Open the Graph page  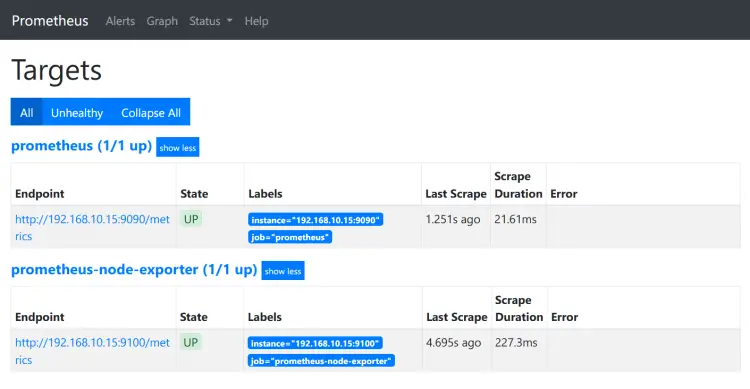162,21
